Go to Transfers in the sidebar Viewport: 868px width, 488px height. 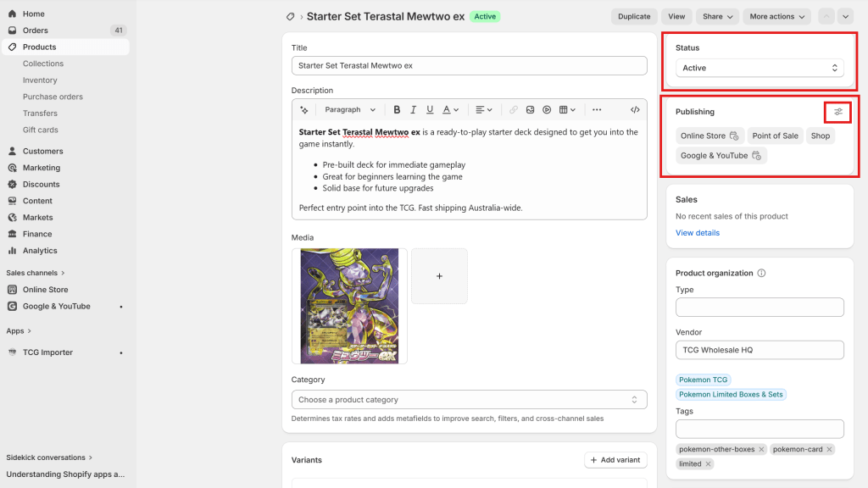[x=40, y=114]
